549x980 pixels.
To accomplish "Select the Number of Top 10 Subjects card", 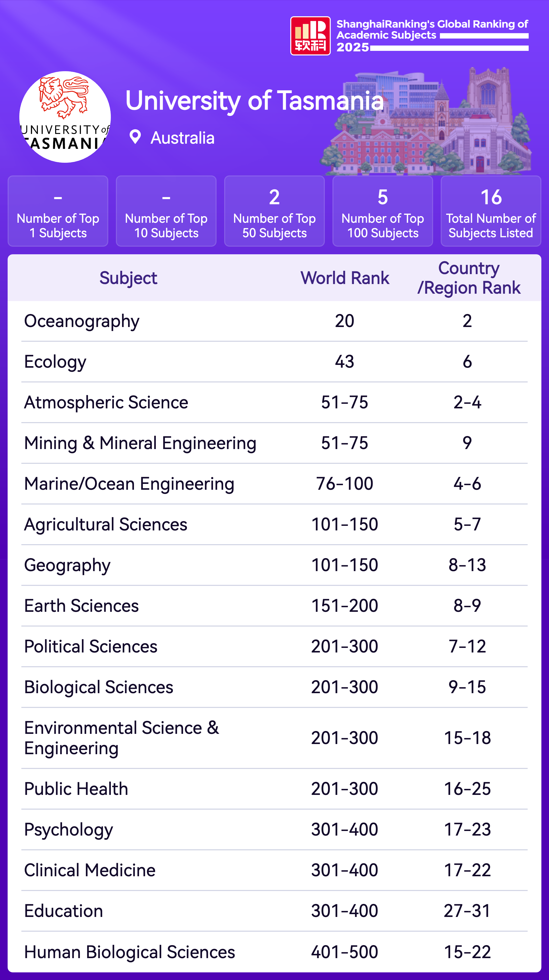I will pos(166,211).
